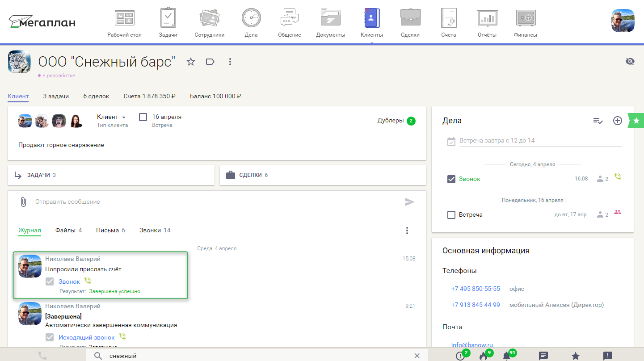Open the Счета section
Image resolution: width=644 pixels, height=361 pixels.
click(448, 23)
